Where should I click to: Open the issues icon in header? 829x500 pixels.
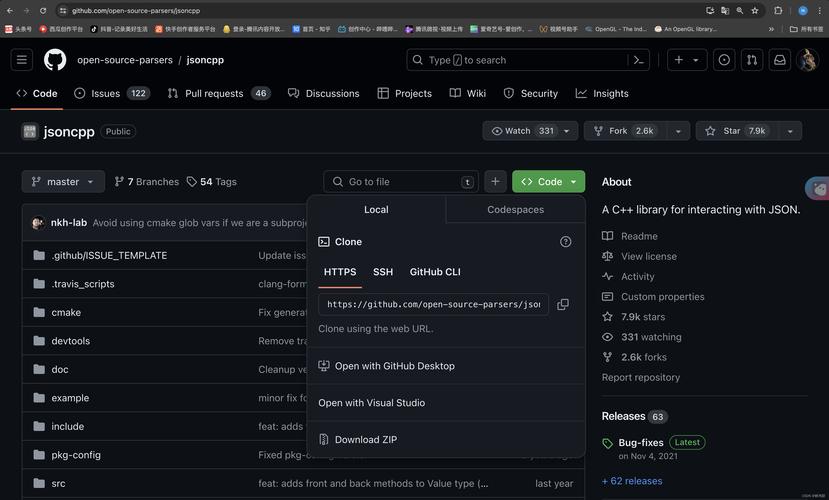(724, 60)
